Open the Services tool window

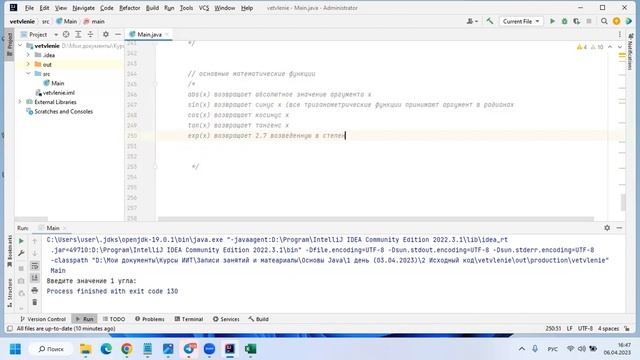click(226, 319)
